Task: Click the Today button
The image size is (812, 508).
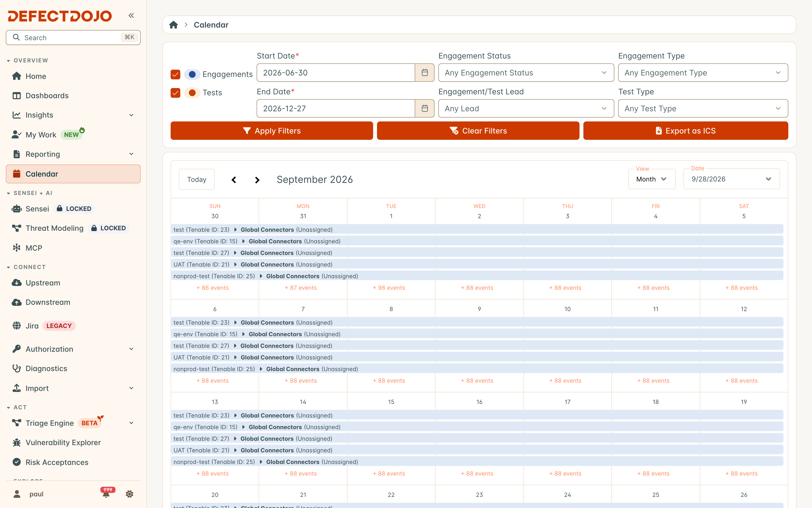Action: pyautogui.click(x=197, y=179)
